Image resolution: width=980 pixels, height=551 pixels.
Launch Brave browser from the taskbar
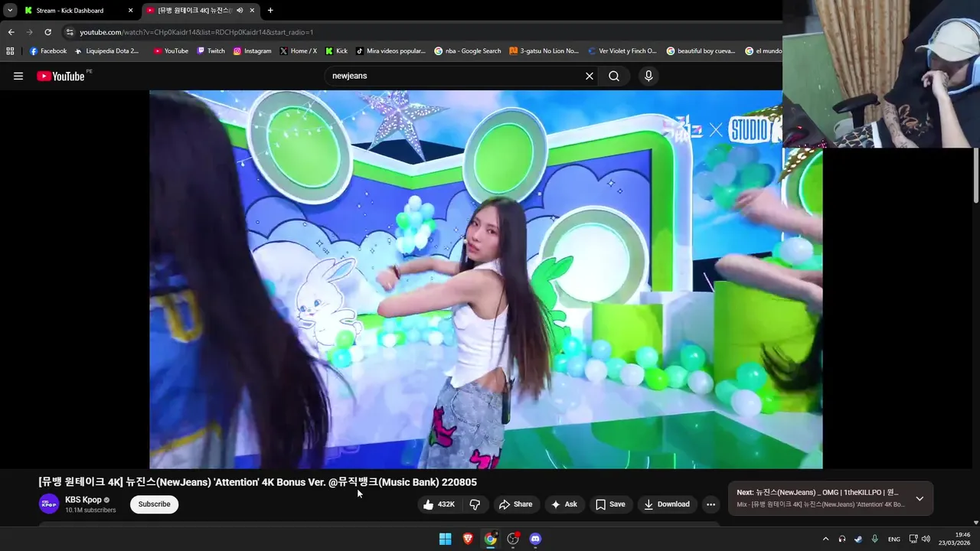468,539
